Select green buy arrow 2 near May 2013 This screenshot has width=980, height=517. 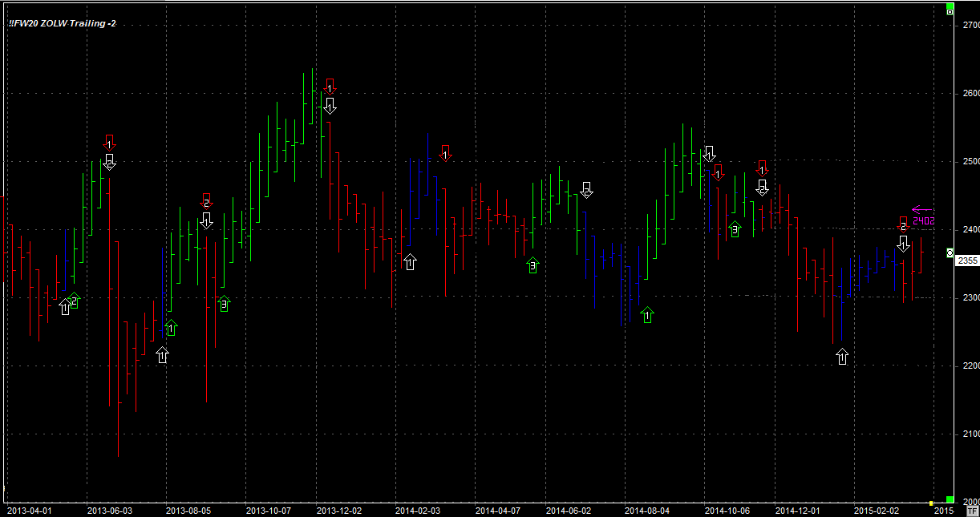75,301
